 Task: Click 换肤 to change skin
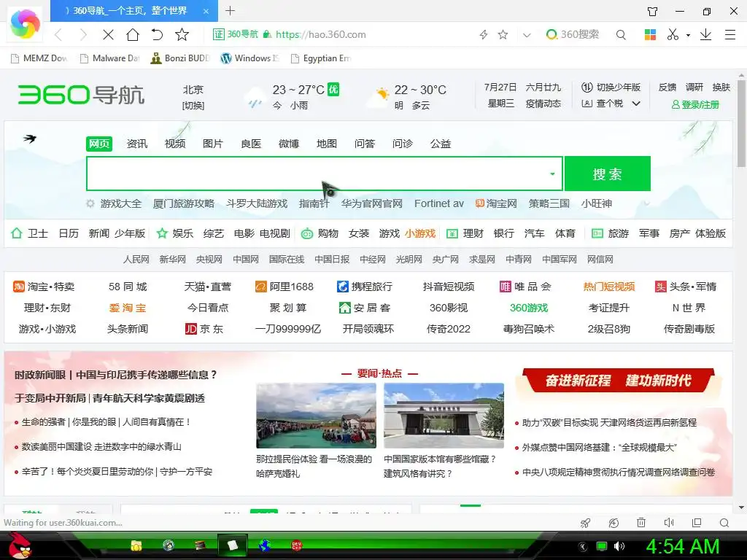tap(721, 87)
